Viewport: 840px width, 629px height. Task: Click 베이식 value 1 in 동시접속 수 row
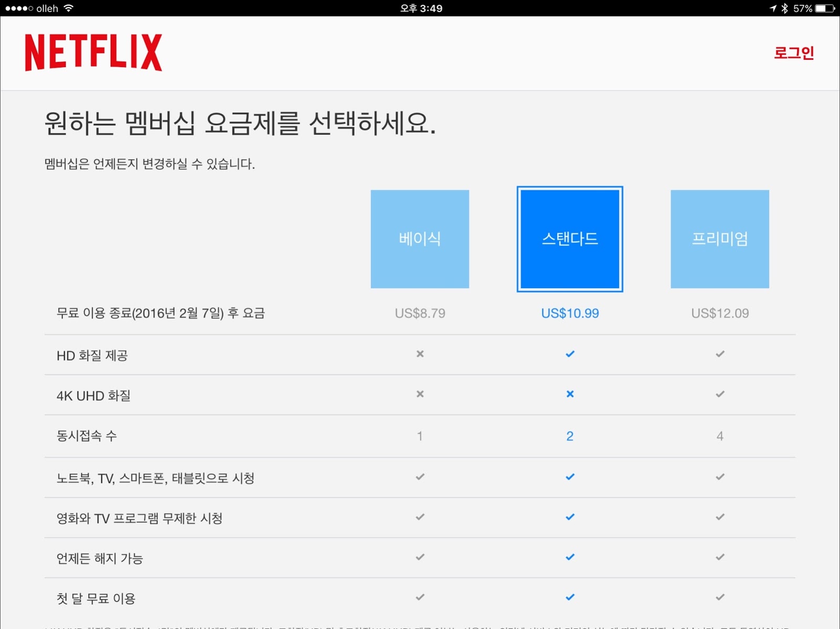(420, 436)
